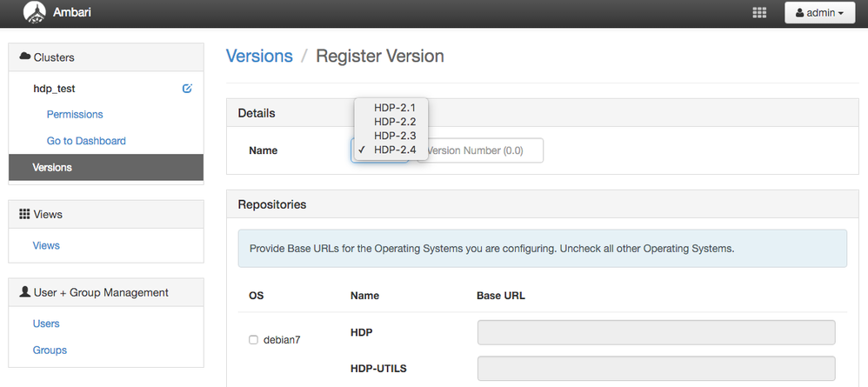The image size is (868, 387).
Task: Click the edit icon next to hdp_test
Action: pyautogui.click(x=187, y=89)
